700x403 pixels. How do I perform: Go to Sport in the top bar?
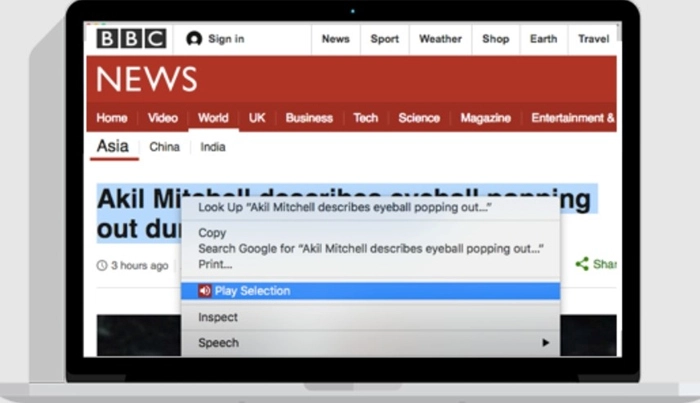tap(384, 39)
